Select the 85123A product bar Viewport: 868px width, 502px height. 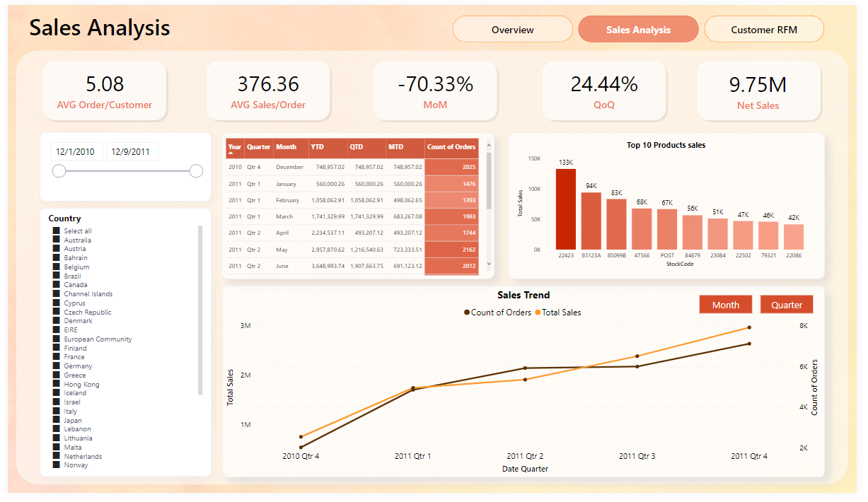click(591, 221)
